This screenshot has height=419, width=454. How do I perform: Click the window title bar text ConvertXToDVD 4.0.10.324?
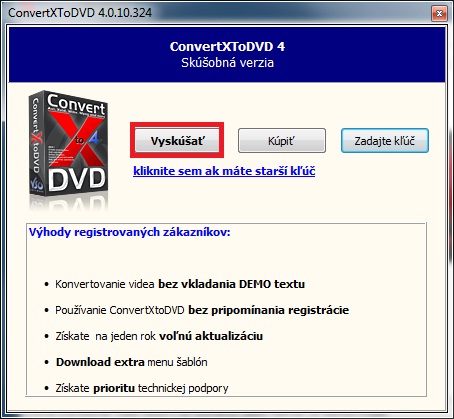pos(80,13)
